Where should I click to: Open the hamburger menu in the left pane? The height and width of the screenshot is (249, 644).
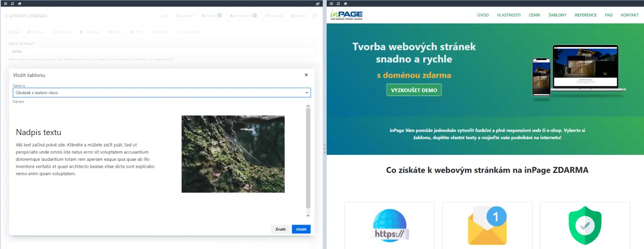pyautogui.click(x=5, y=3)
